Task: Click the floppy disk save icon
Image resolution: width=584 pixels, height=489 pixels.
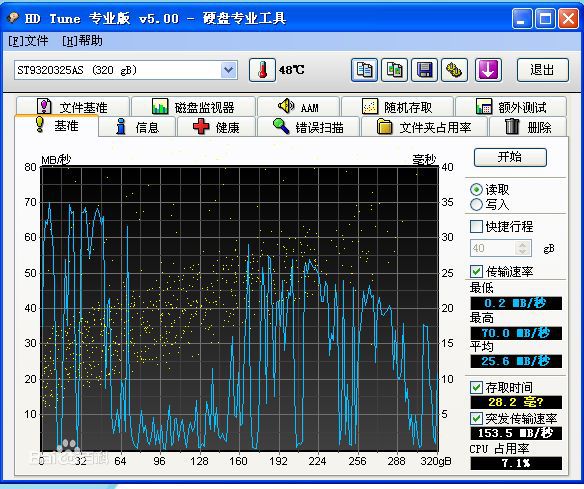Action: point(425,70)
